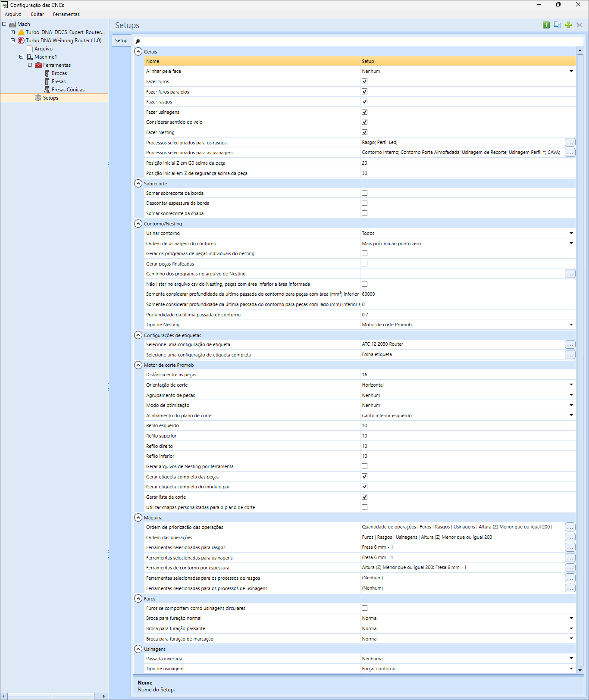The width and height of the screenshot is (589, 700).
Task: Uncheck Fazer furos paralelos checkbox
Action: pyautogui.click(x=364, y=91)
